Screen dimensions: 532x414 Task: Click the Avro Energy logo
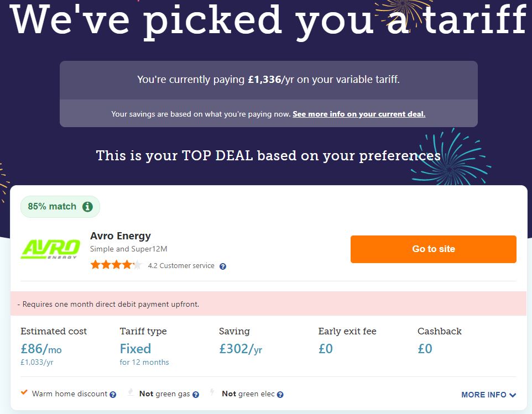(49, 249)
